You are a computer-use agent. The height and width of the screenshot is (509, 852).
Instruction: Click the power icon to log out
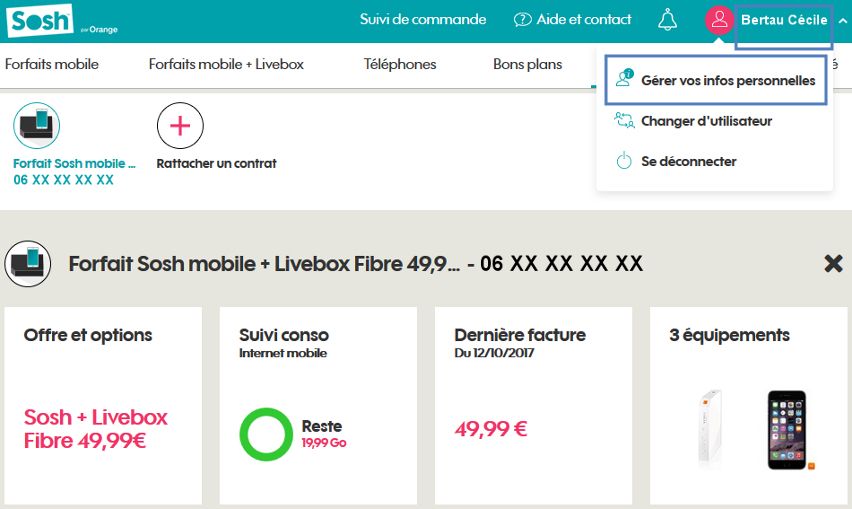coord(624,161)
